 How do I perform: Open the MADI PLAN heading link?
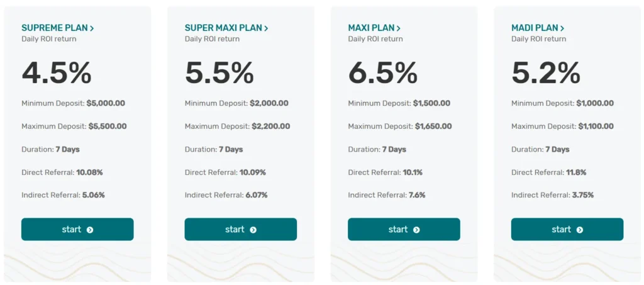tap(534, 28)
